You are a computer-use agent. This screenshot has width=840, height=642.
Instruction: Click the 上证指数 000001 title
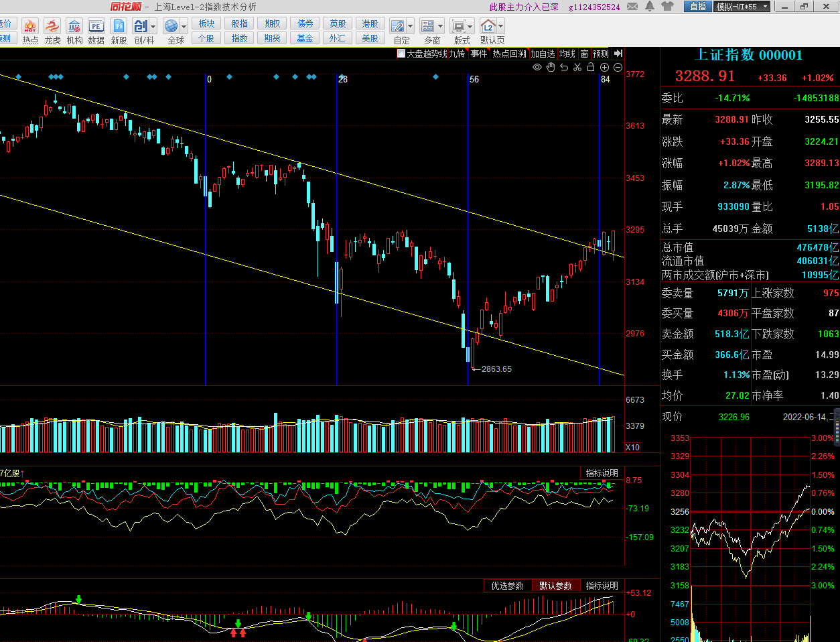coord(749,55)
